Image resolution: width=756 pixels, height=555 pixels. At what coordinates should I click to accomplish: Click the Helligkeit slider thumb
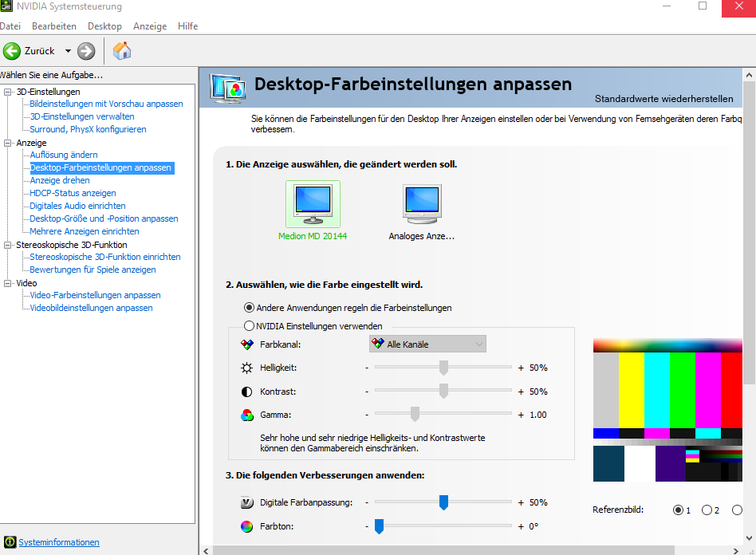[443, 368]
